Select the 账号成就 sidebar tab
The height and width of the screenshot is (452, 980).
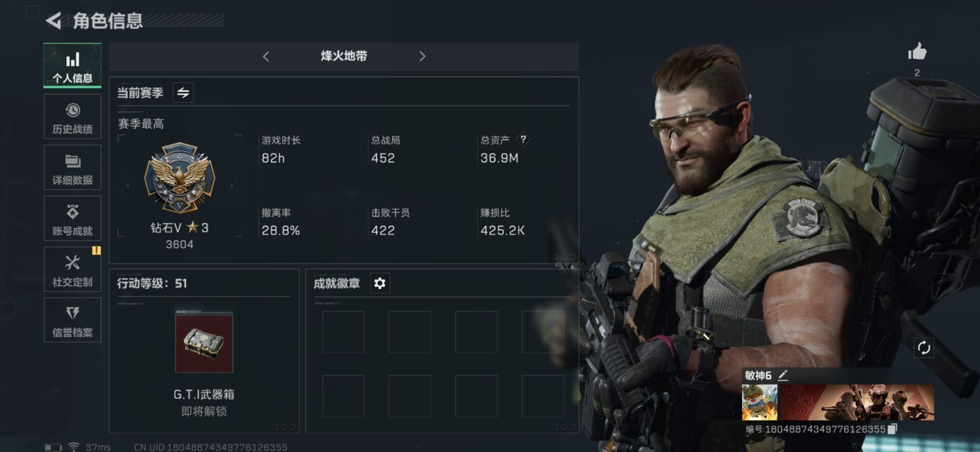click(72, 218)
